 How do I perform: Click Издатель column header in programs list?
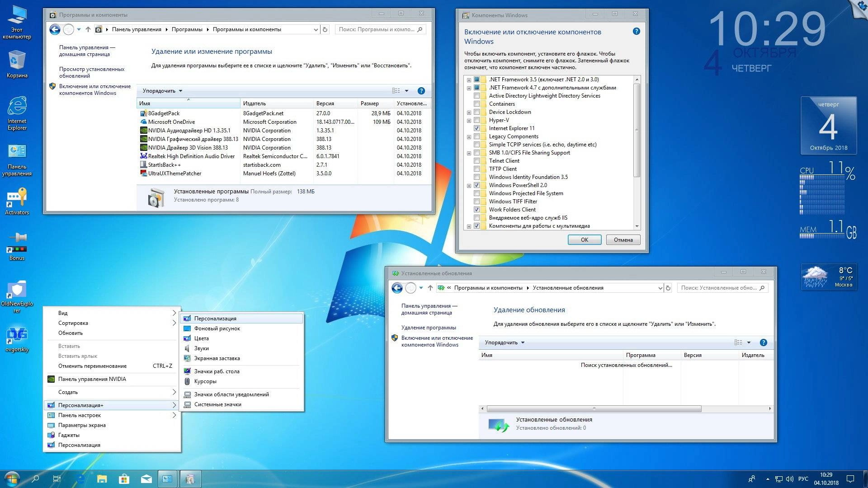tap(277, 103)
